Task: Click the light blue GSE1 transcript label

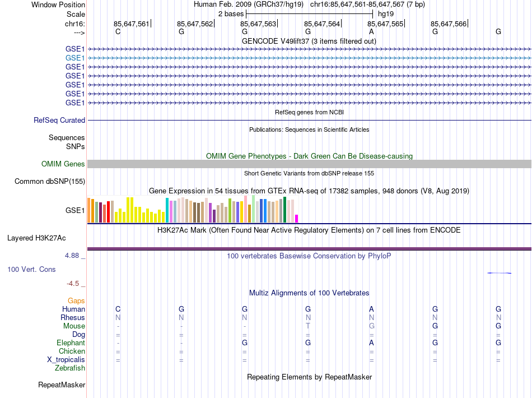Action: (75, 58)
